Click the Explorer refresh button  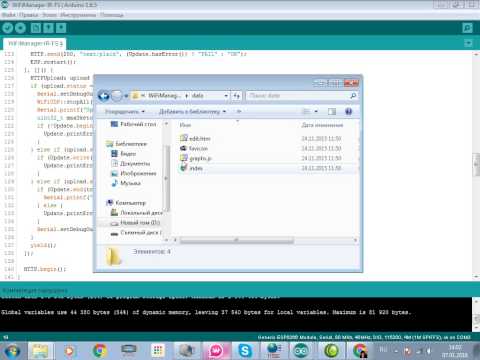click(236, 96)
